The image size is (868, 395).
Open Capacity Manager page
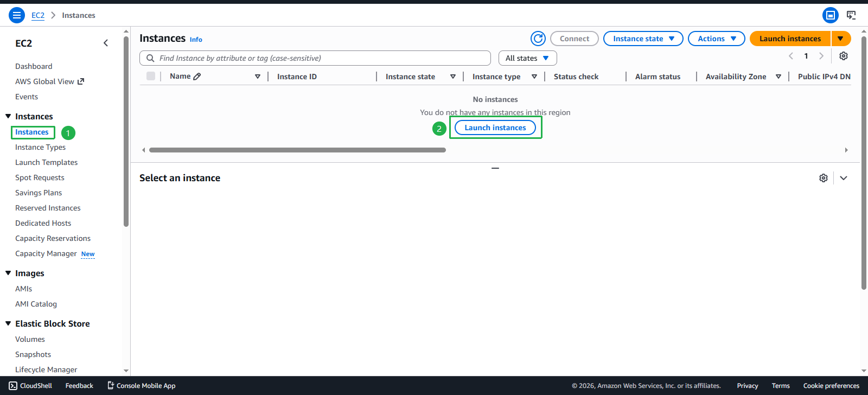46,253
